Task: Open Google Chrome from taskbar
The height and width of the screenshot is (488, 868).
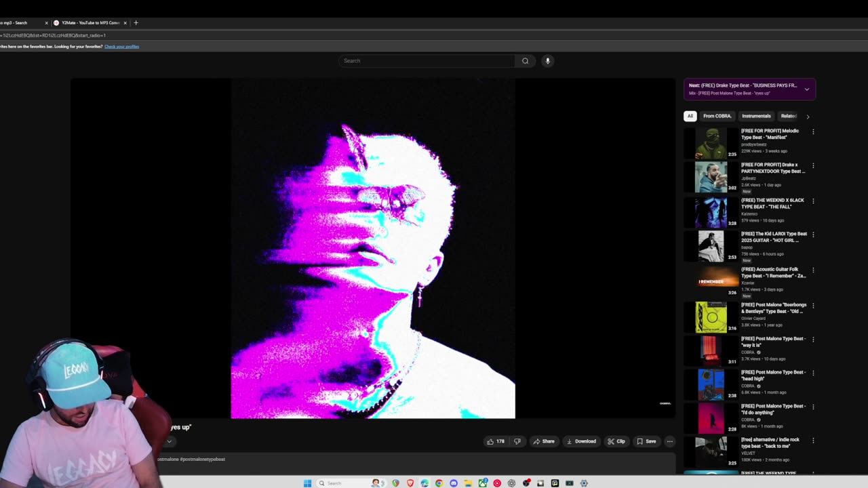Action: coord(439,483)
